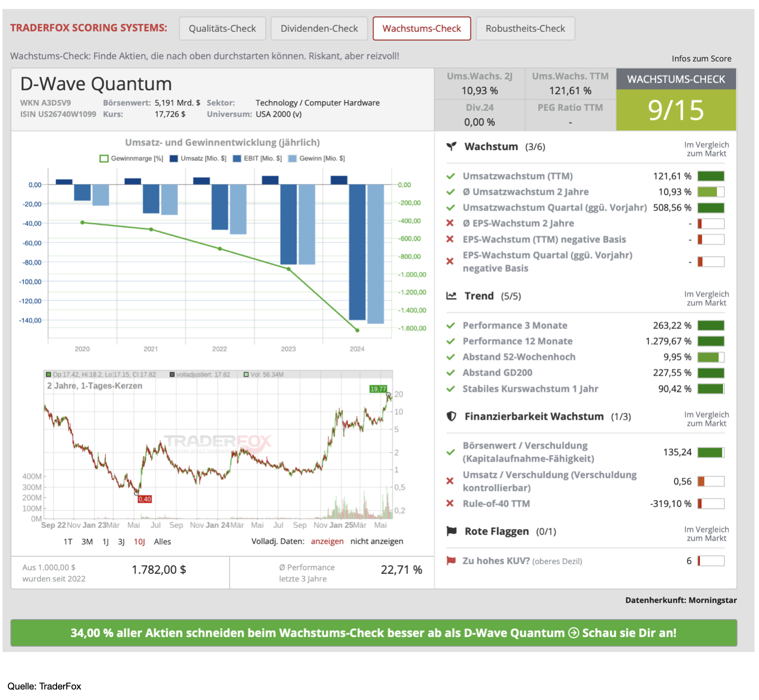The width and height of the screenshot is (759, 700).
Task: Click the checkmark beside Umsatzwachstum (TTM)
Action: coord(451,176)
